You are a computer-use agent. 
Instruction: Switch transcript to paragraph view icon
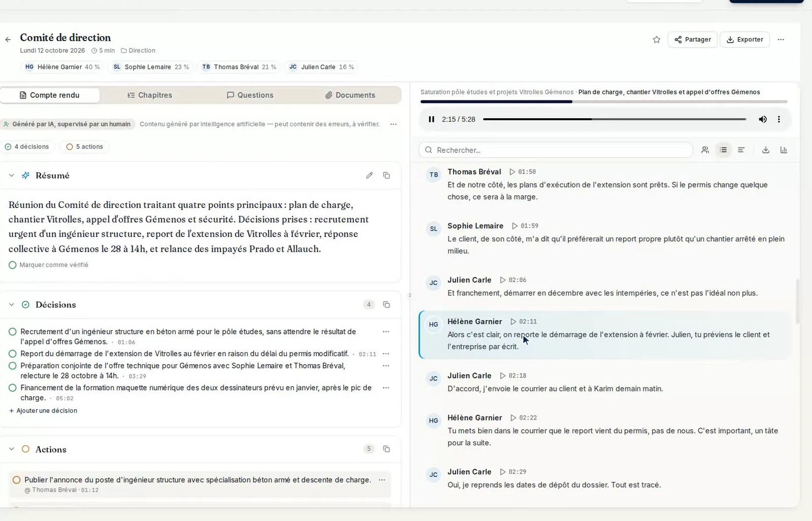click(x=741, y=150)
